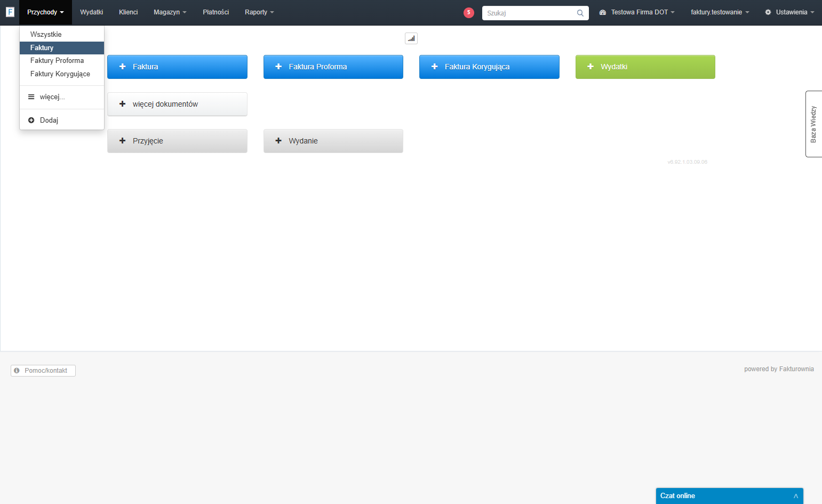The height and width of the screenshot is (504, 822).
Task: Choose Faktury in the dropdown menu
Action: pos(62,47)
